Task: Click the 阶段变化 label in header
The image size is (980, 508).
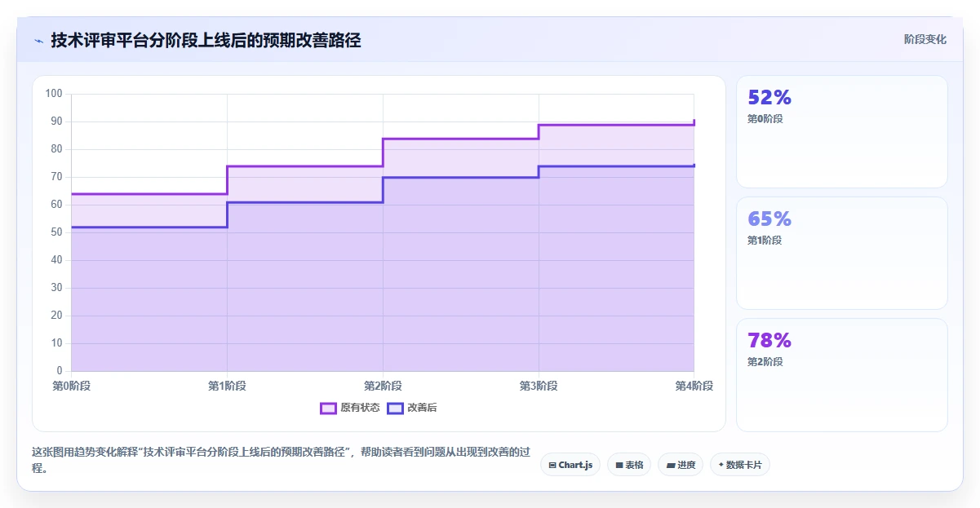Action: (925, 39)
